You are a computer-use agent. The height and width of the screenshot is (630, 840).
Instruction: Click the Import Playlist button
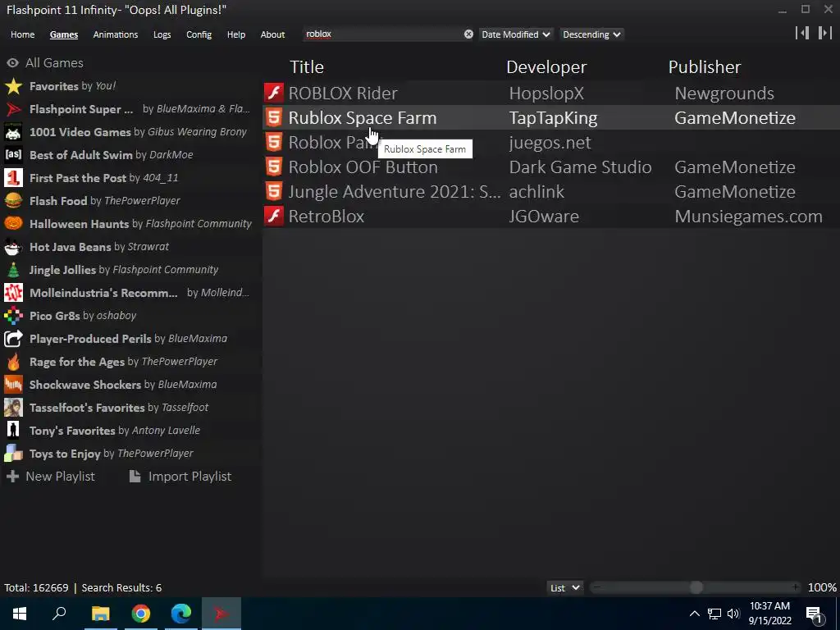[180, 477]
